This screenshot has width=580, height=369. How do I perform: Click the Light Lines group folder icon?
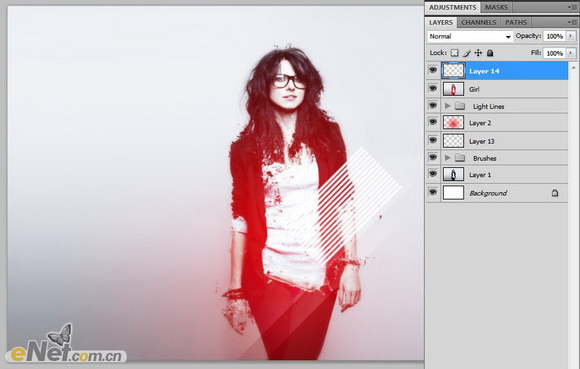tap(459, 106)
